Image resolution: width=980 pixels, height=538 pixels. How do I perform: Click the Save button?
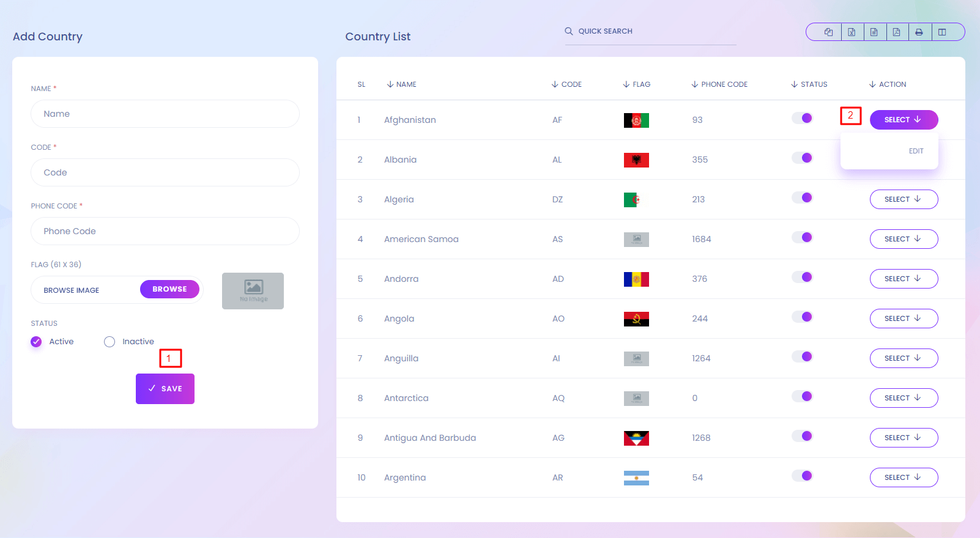[x=165, y=389]
